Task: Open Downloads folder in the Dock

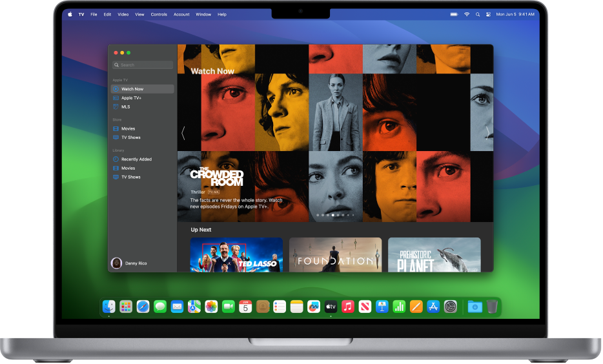Action: (475, 307)
